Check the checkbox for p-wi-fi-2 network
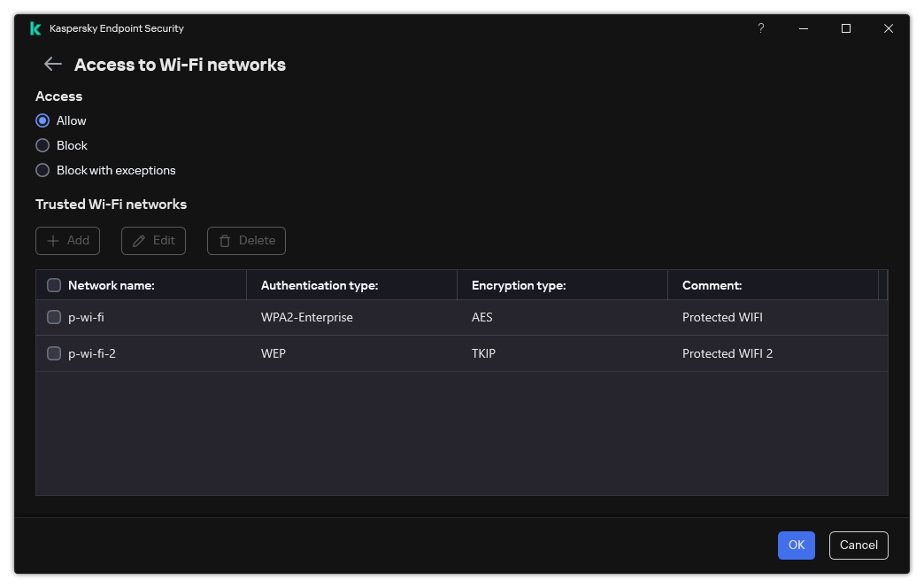The height and width of the screenshot is (588, 924). point(54,353)
